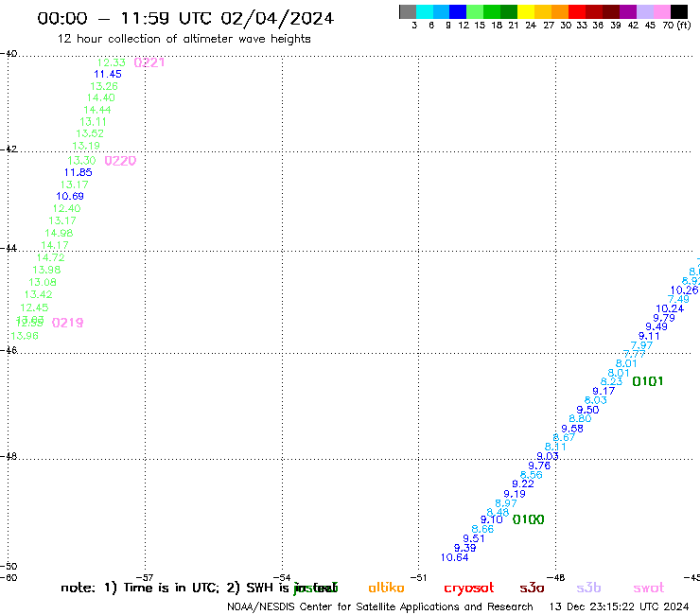
Task: Click the lavender swatch in the color scale
Action: tap(644, 11)
